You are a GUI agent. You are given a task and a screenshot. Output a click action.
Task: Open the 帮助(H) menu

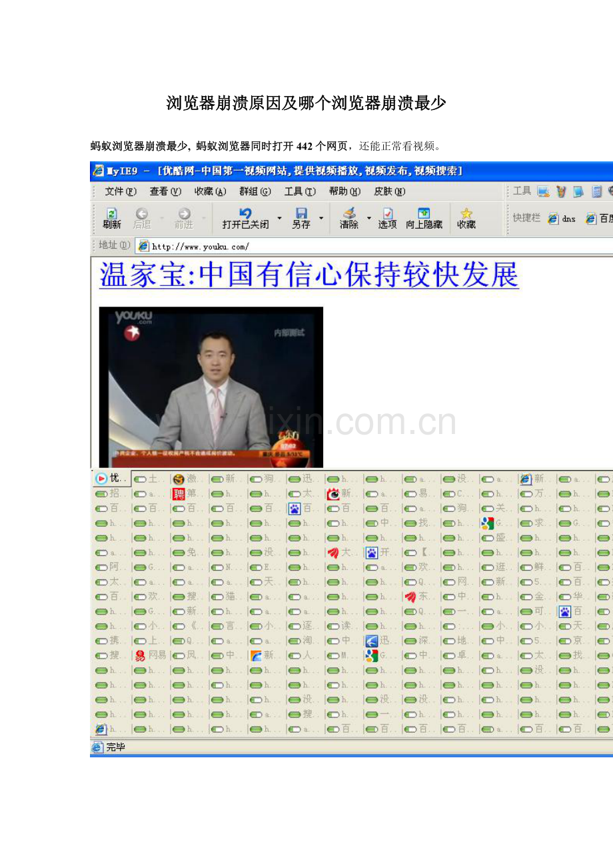pos(345,192)
